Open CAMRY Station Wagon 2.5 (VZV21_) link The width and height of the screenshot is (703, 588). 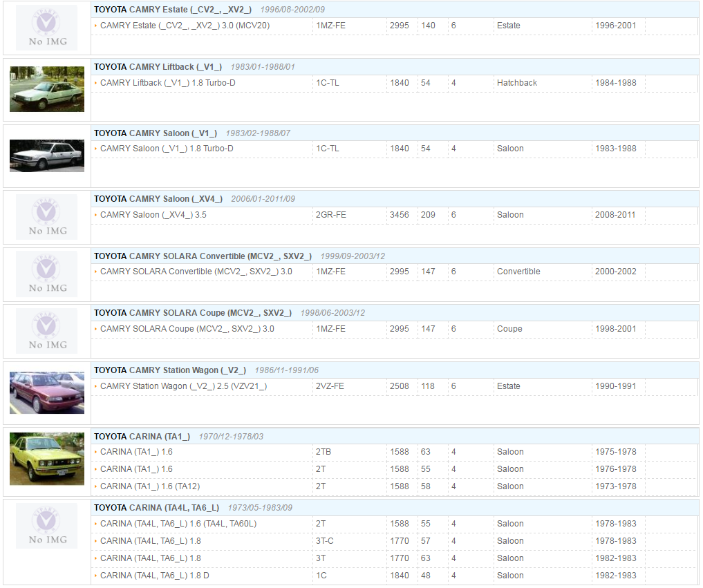click(183, 386)
